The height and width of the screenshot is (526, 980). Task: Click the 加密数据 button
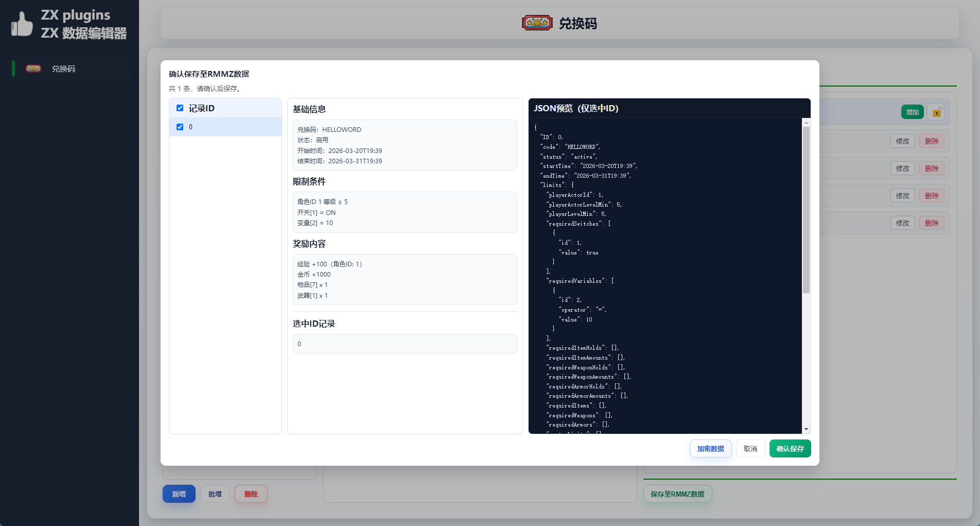pos(710,449)
